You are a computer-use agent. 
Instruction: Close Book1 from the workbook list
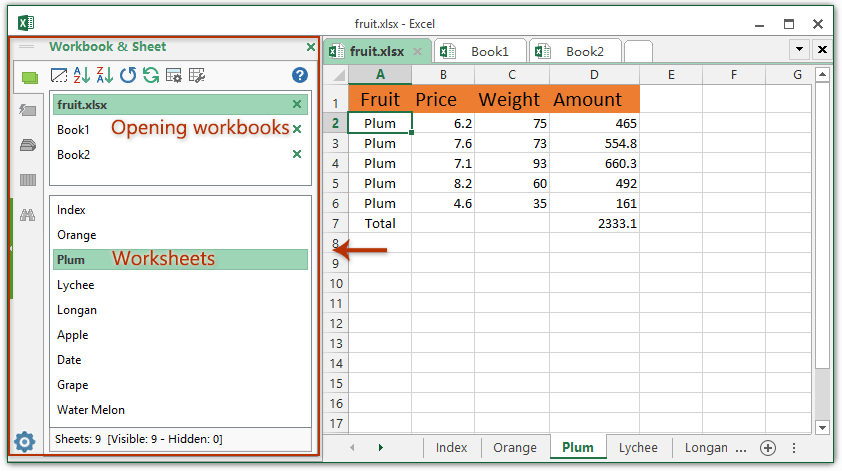pos(297,130)
